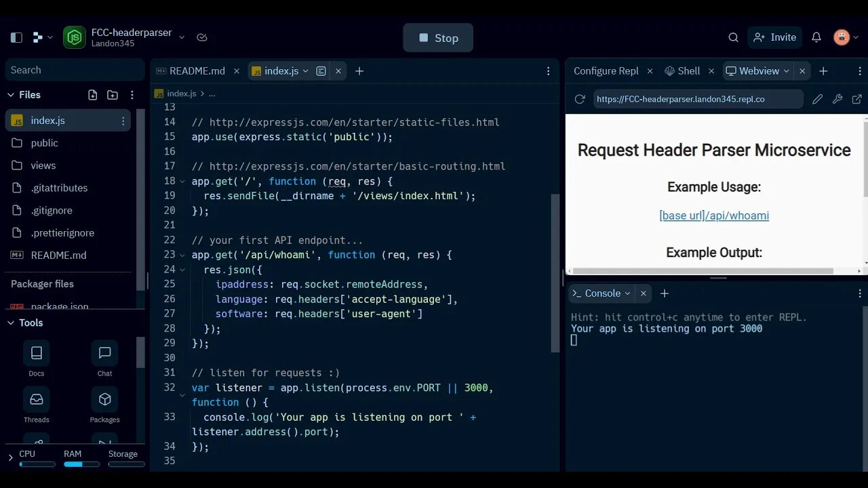The height and width of the screenshot is (488, 868).
Task: Close the Shell tab
Action: coord(711,70)
